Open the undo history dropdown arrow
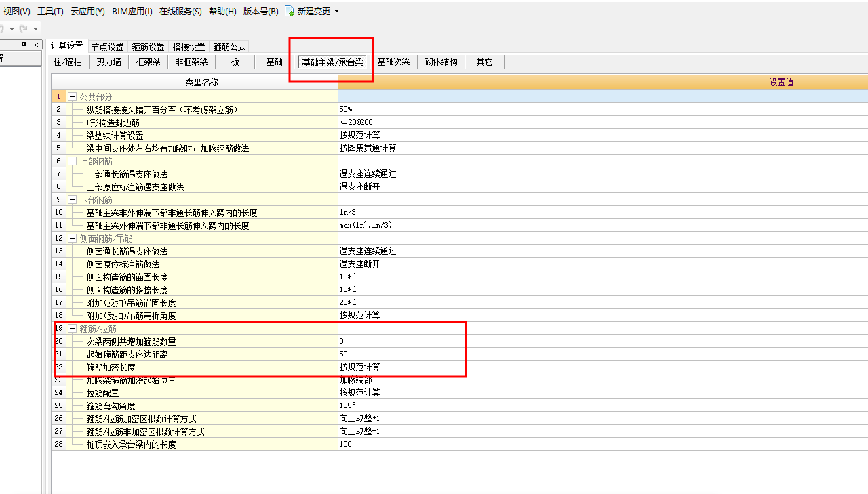 12,29
